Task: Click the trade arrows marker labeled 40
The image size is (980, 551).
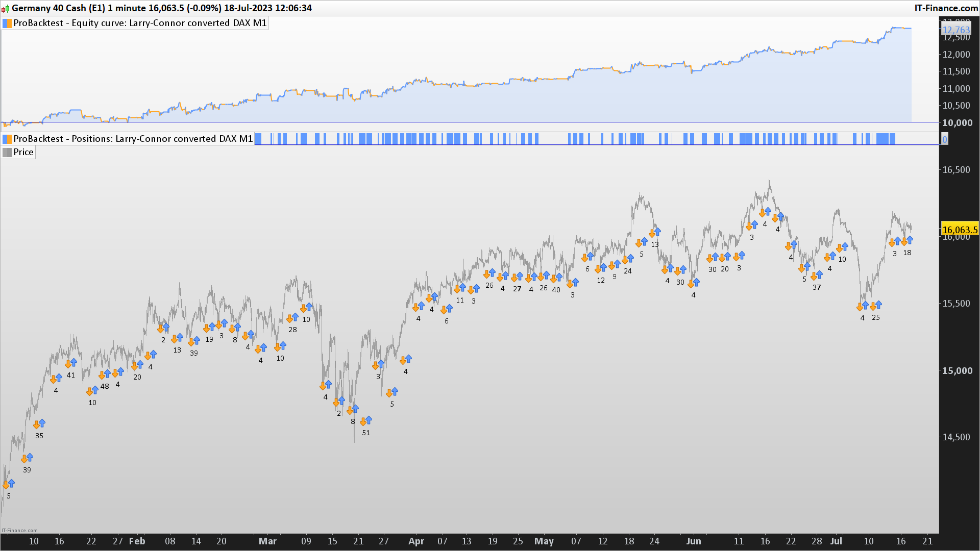Action: coord(556,278)
